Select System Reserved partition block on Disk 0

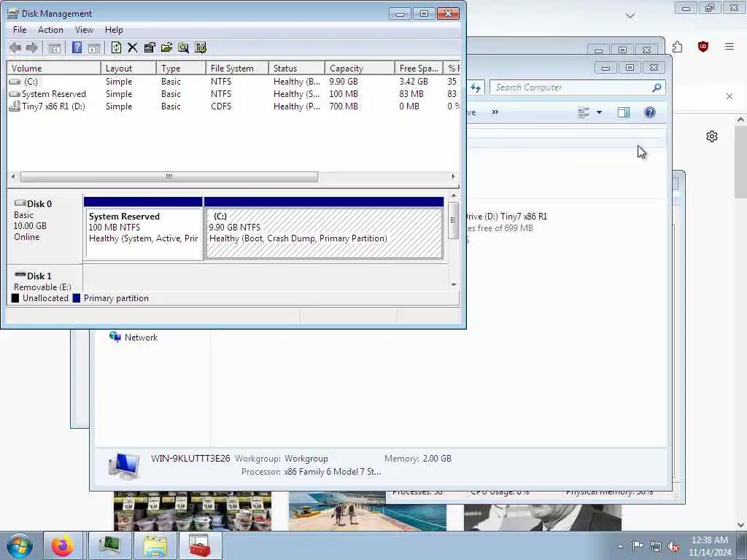pos(143,228)
